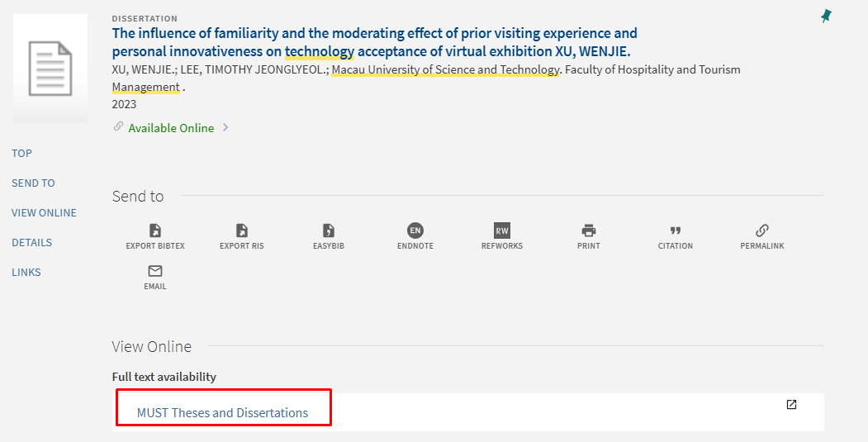Send record to RefWorks
The width and height of the screenshot is (868, 442).
501,231
